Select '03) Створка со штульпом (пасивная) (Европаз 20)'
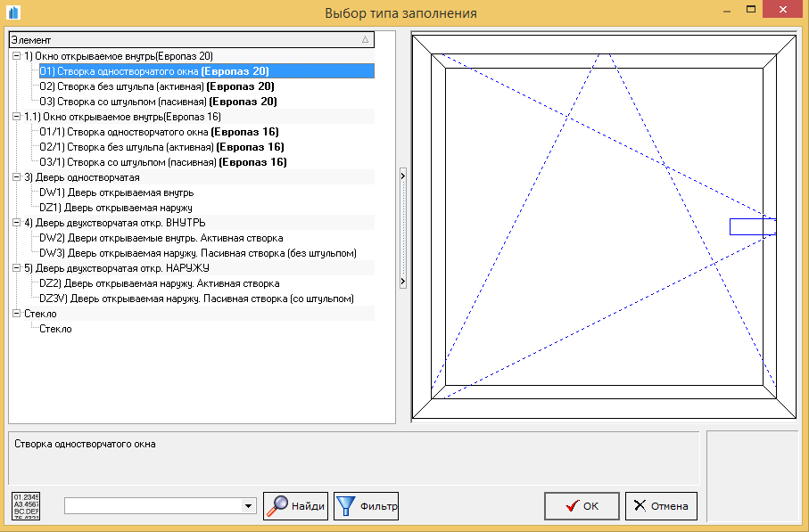Screen dimensions: 809x532 [158, 101]
